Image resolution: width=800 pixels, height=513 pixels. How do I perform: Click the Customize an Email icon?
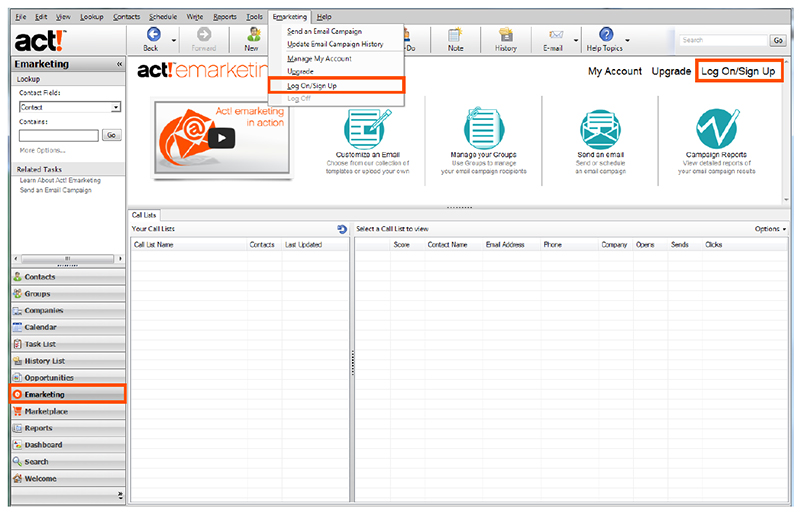click(367, 129)
